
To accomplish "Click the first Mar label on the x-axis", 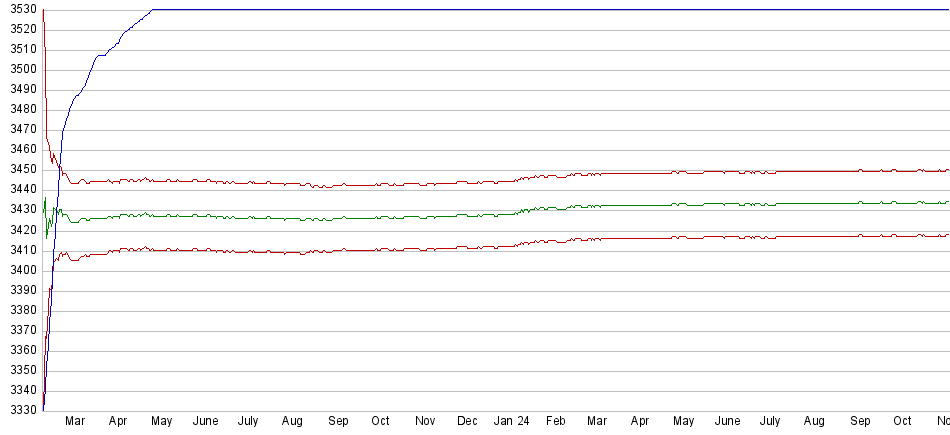I will click(x=75, y=422).
